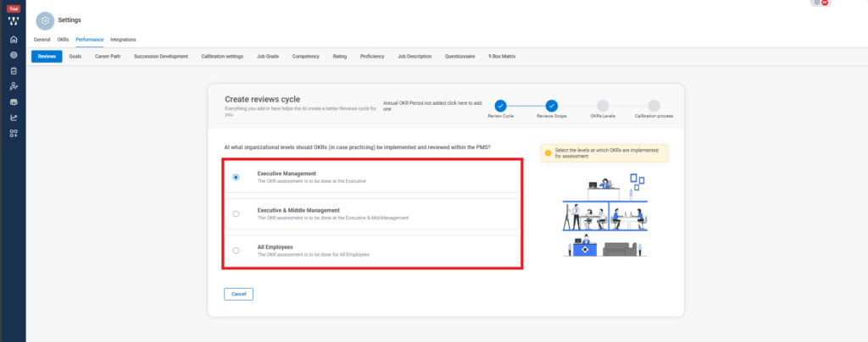Click the Calibration process step label
Viewport: 868px width, 342px height.
tap(654, 117)
